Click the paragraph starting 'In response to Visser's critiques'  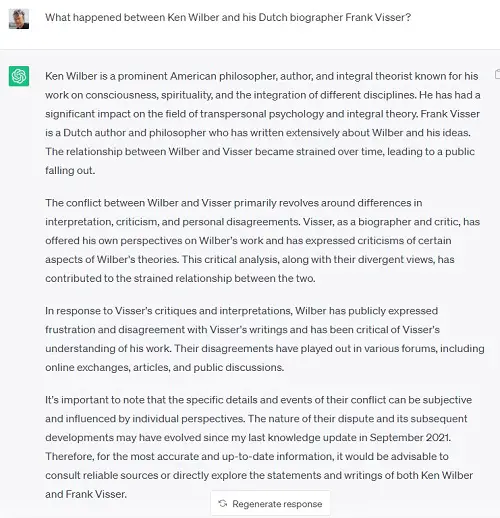tap(265, 339)
